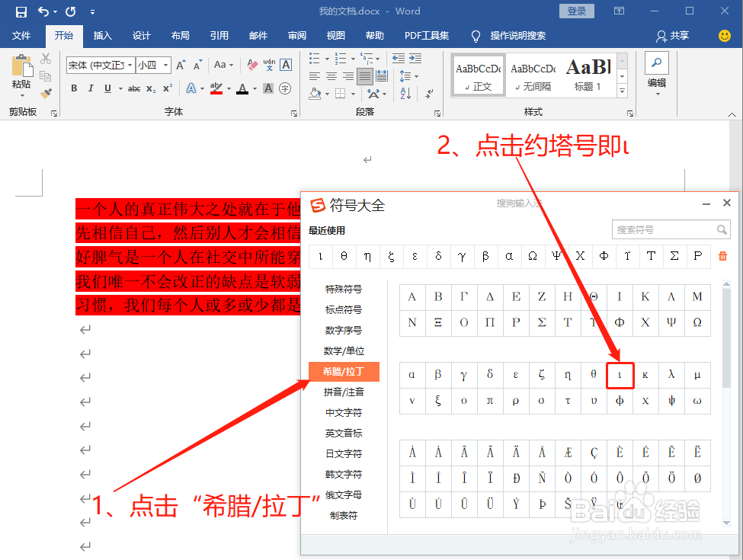Open the font color dropdown arrow

(x=255, y=88)
